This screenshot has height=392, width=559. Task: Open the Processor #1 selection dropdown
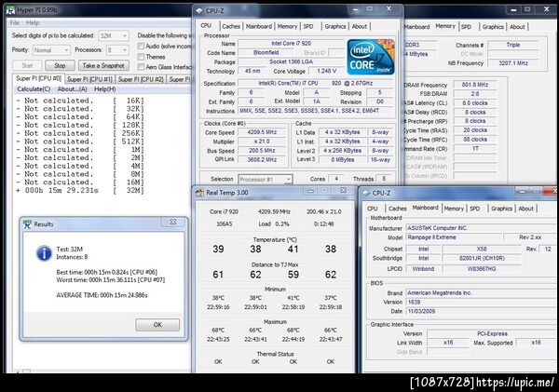click(x=266, y=180)
